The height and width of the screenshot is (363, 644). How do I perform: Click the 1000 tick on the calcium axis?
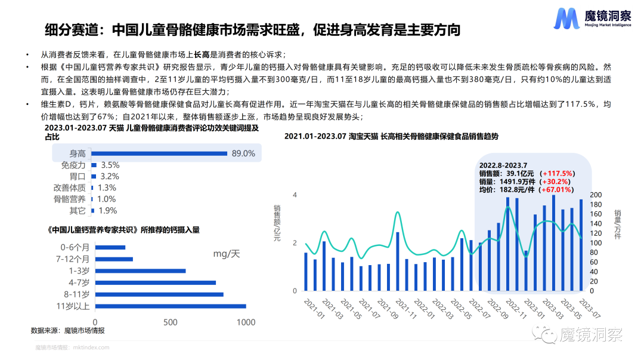click(x=246, y=322)
